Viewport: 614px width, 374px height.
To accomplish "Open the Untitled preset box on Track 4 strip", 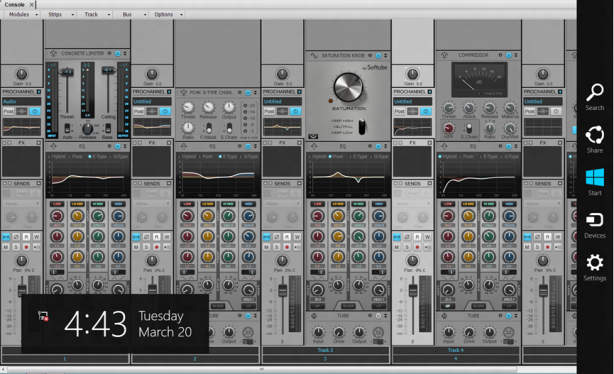I will [412, 101].
